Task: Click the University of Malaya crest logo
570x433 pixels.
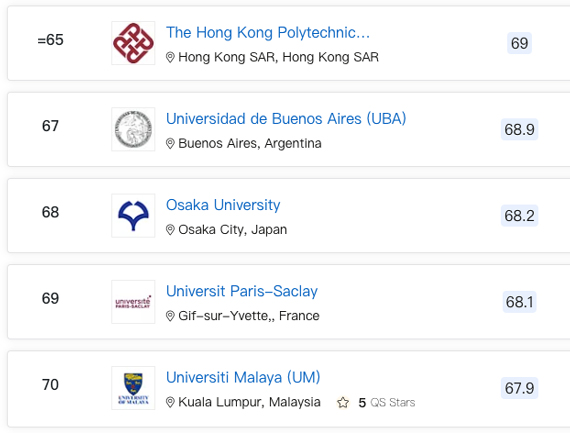Action: [133, 388]
